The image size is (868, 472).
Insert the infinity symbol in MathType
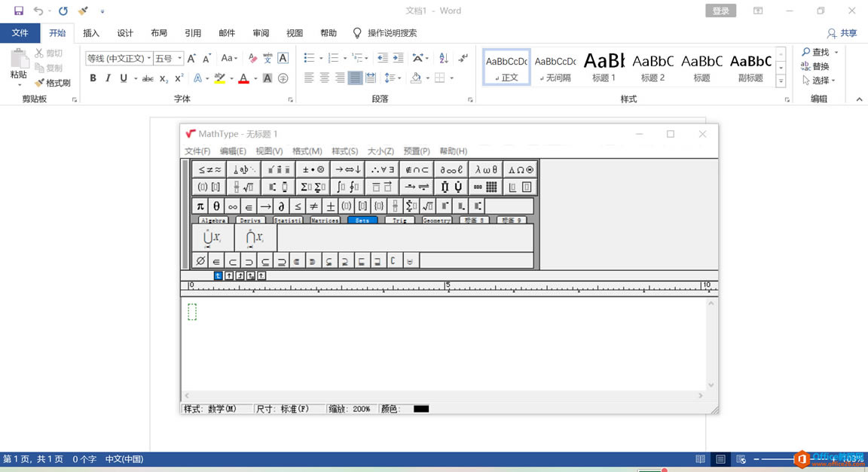[x=233, y=206]
